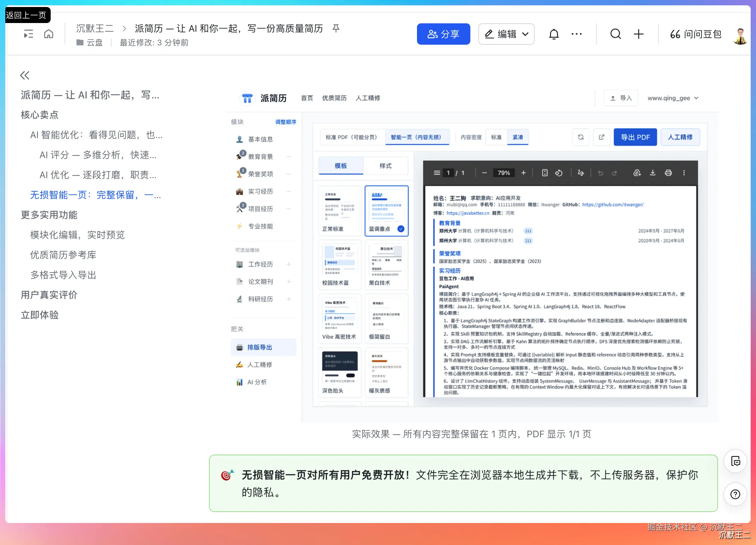
Task: Toggle the sidebar outline icon in header
Action: pyautogui.click(x=29, y=34)
